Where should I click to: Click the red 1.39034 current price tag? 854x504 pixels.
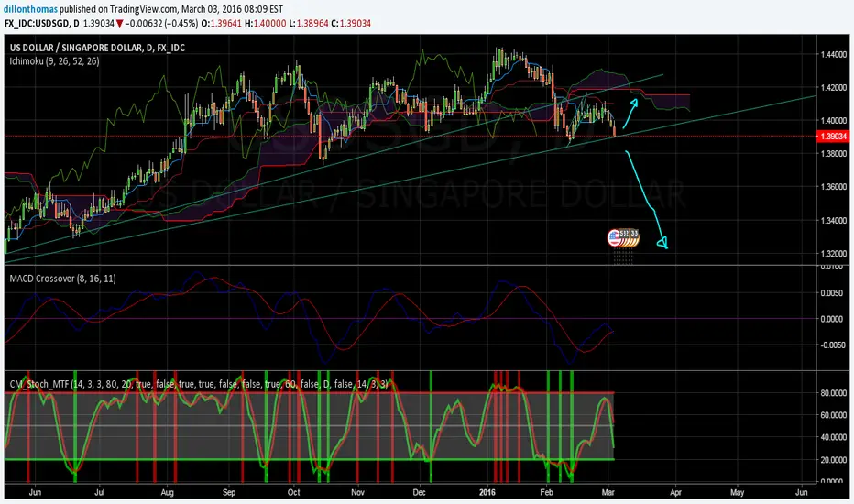pyautogui.click(x=833, y=137)
